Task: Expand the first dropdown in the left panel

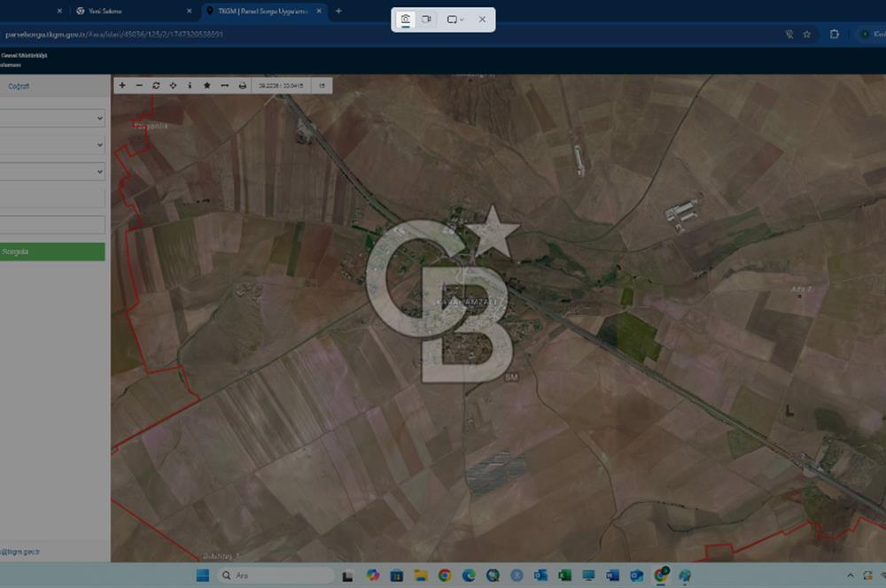Action: (x=53, y=118)
